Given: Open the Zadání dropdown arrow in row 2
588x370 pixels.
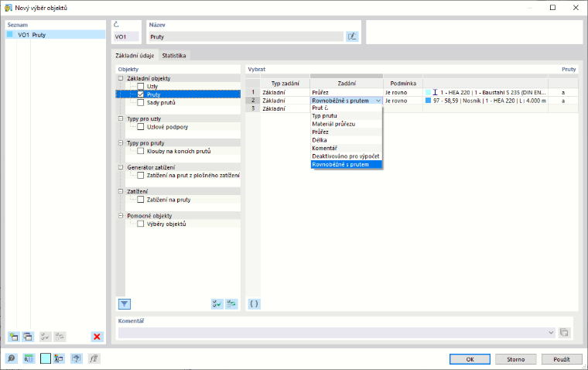Looking at the screenshot, I should [x=378, y=101].
